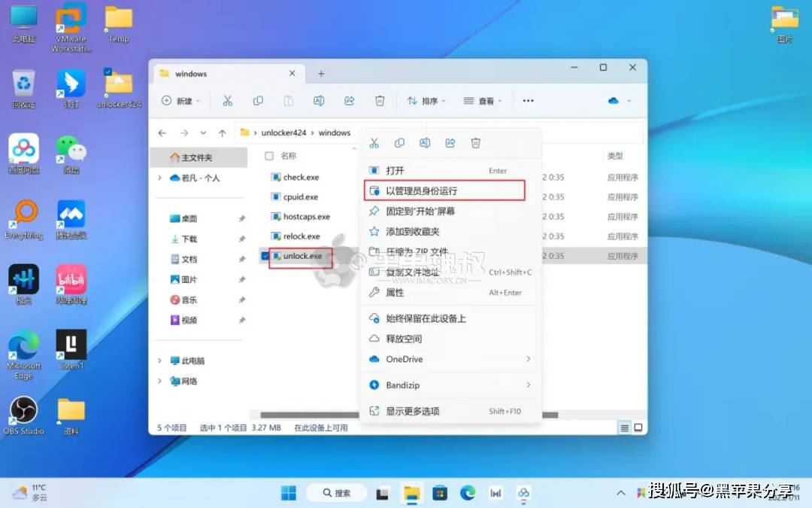Viewport: 812px width, 508px height.
Task: Click the Rename icon in the context menu
Action: 425,143
